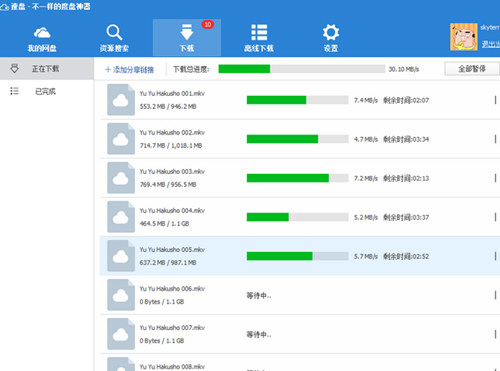This screenshot has height=371, width=500.
Task: Click the file icon of Yu Yu Hakusho 001.mkv
Action: point(121,100)
